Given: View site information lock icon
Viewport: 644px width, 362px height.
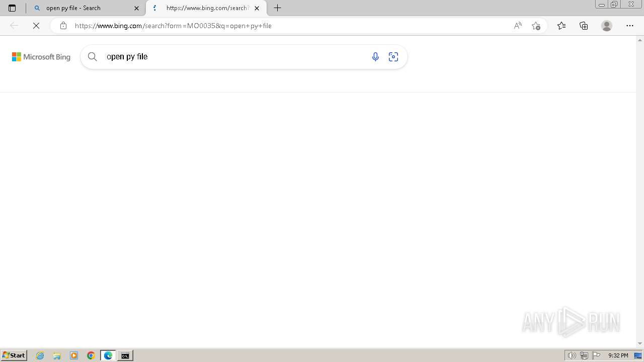Looking at the screenshot, I should tap(63, 26).
